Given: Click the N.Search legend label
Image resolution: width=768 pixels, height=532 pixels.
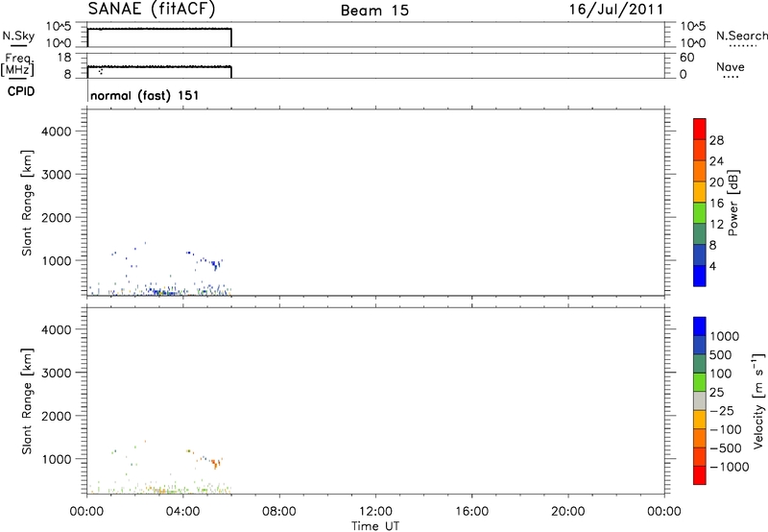Looking at the screenshot, I should click(741, 36).
